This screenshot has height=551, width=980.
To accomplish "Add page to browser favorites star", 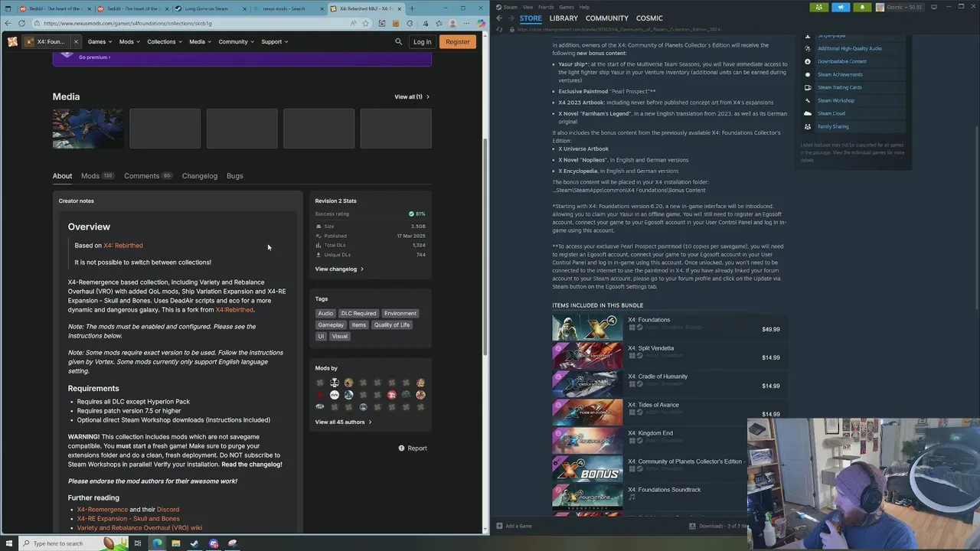I will 366,23.
